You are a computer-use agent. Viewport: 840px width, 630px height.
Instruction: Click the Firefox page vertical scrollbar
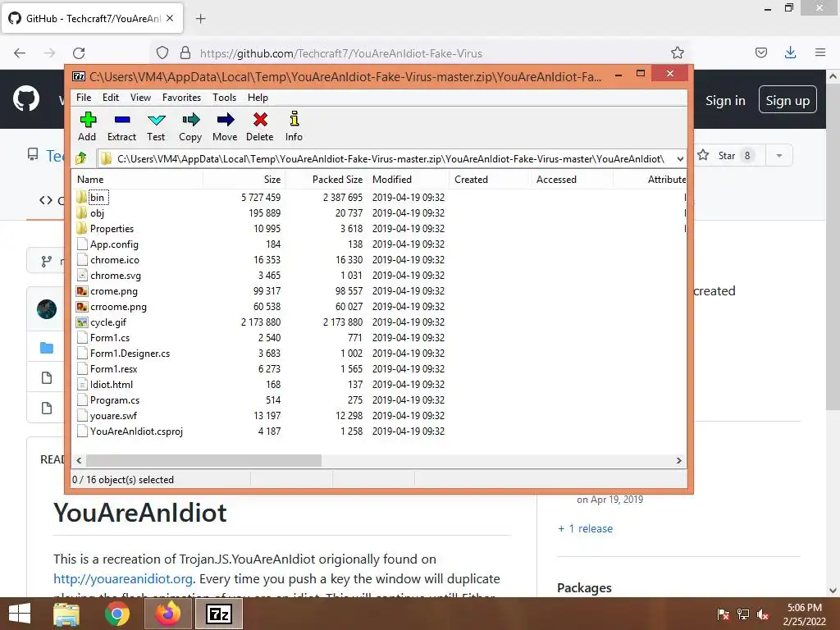[833, 246]
